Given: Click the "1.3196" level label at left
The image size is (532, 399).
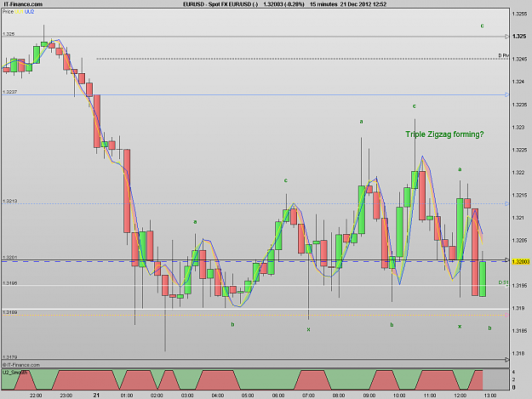Looking at the screenshot, I should click(x=10, y=283).
